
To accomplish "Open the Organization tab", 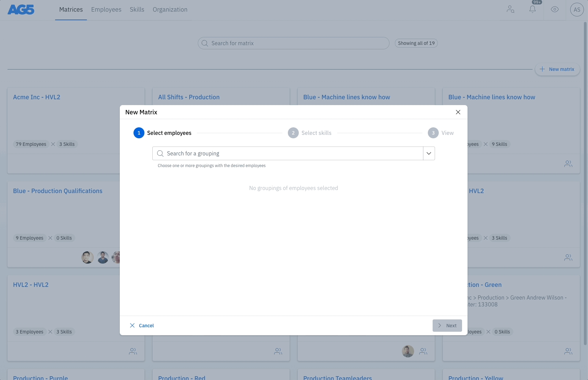I will (170, 10).
